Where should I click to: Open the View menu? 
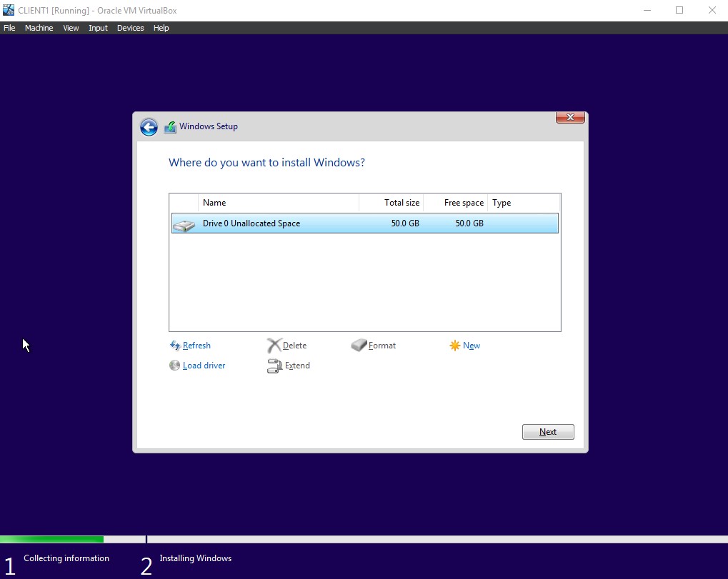[71, 28]
